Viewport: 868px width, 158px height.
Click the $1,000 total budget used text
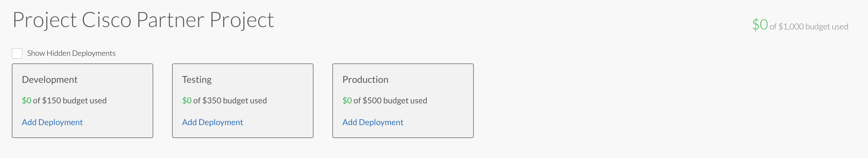point(809,27)
